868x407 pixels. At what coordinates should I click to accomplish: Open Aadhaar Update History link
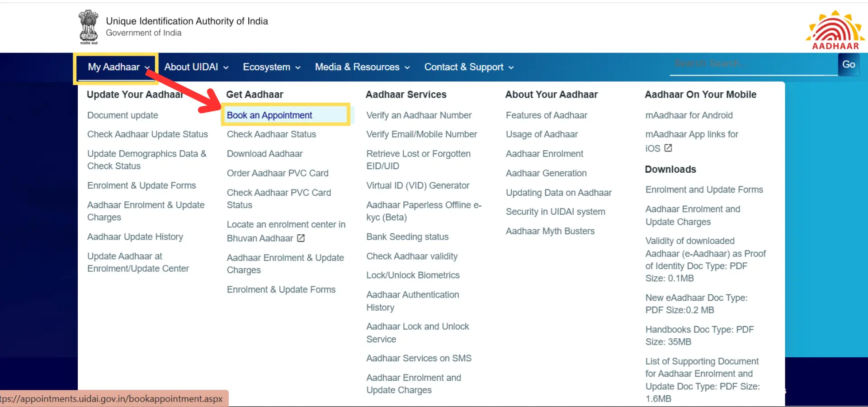[x=135, y=237]
